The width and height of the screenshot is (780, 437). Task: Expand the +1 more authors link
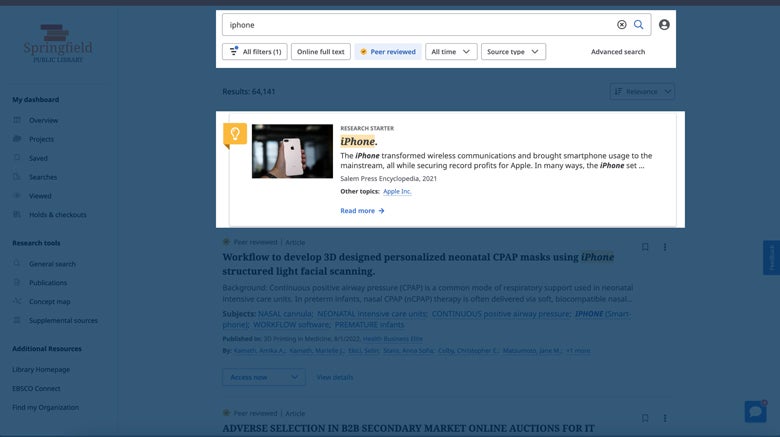tap(578, 350)
